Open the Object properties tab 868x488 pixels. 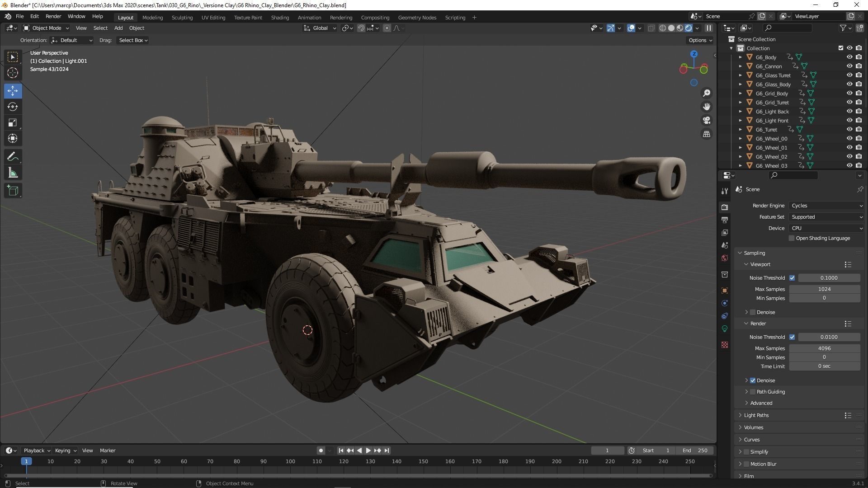coord(725,291)
